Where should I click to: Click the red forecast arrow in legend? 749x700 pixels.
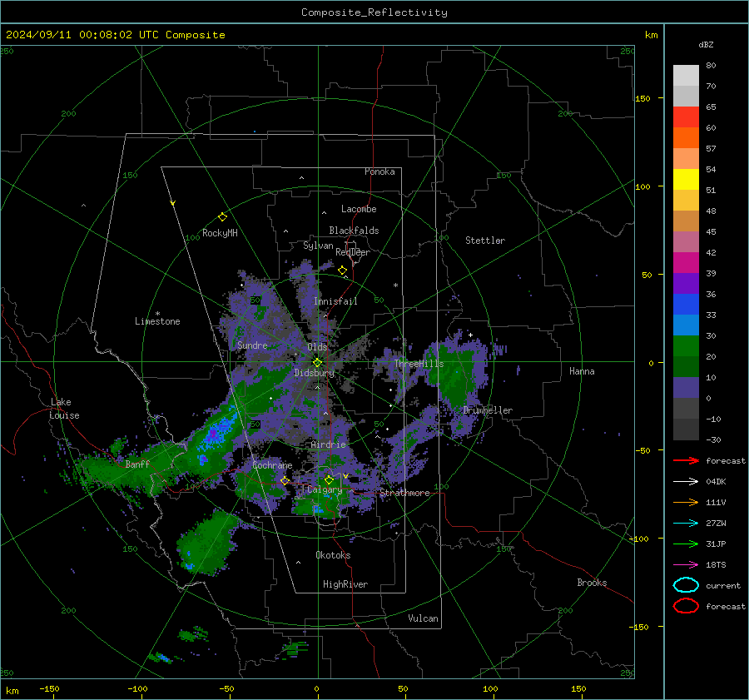[686, 460]
